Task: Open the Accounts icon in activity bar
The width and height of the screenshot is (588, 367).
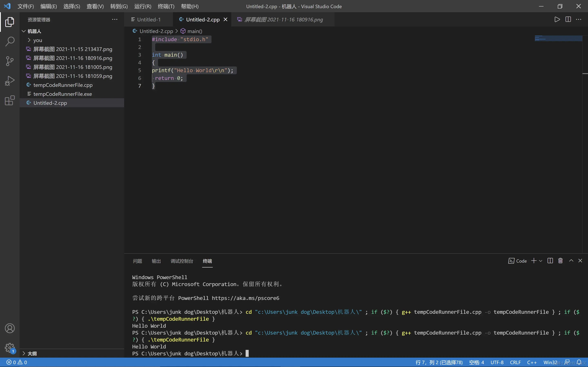Action: (10, 328)
